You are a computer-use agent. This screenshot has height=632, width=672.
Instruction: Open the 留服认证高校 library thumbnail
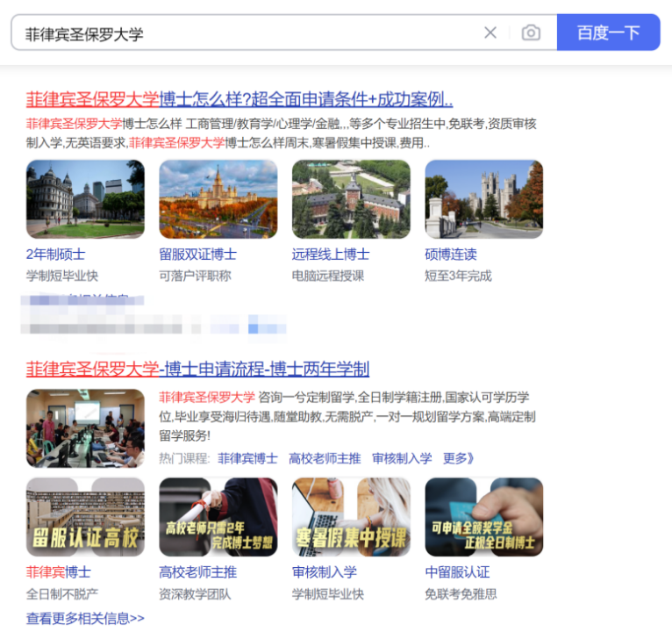tap(85, 517)
